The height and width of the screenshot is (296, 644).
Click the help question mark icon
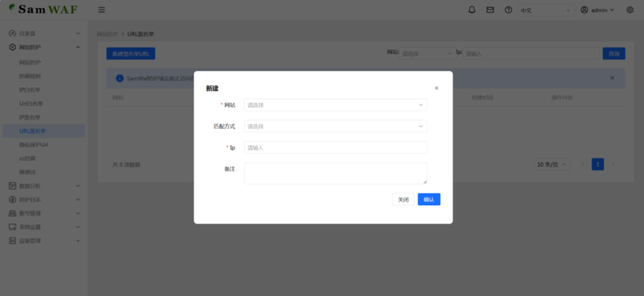[508, 10]
